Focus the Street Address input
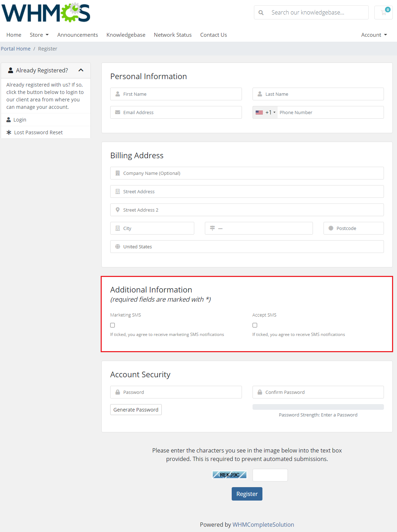Screen dimensions: 397x532 pyautogui.click(x=247, y=191)
